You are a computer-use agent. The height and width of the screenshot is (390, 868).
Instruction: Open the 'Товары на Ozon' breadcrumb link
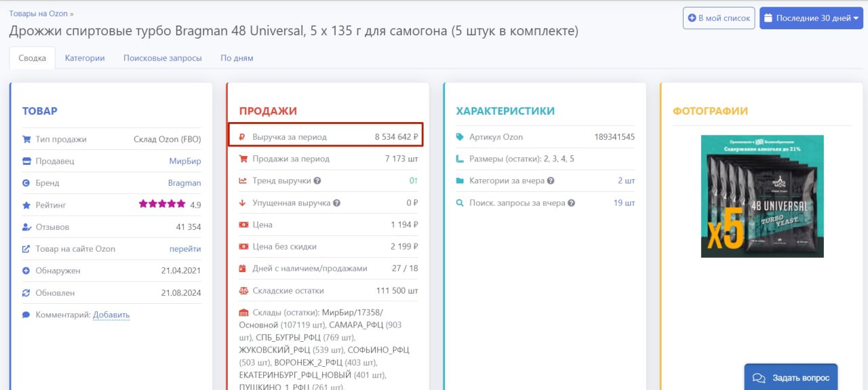pyautogui.click(x=39, y=14)
